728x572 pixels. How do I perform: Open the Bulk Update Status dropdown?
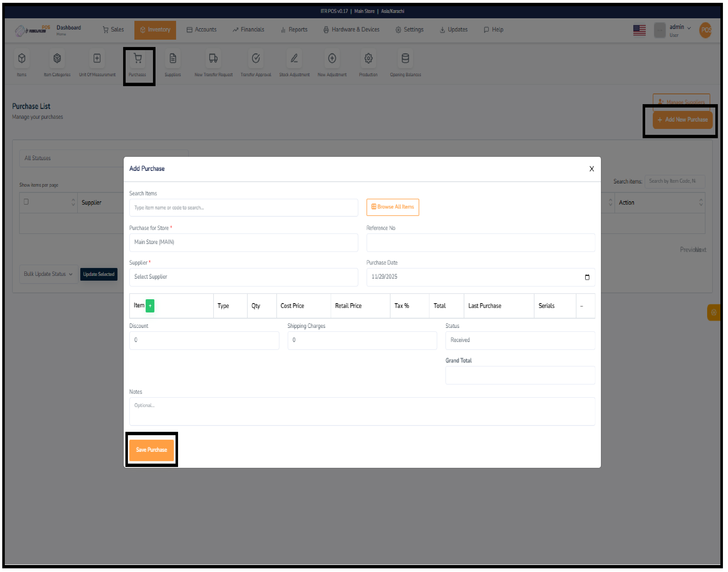click(48, 274)
